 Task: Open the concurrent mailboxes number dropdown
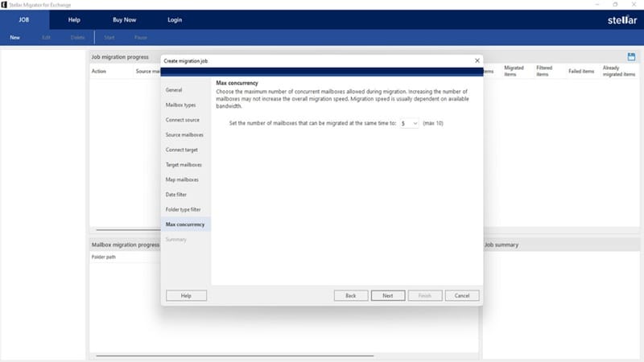point(409,123)
